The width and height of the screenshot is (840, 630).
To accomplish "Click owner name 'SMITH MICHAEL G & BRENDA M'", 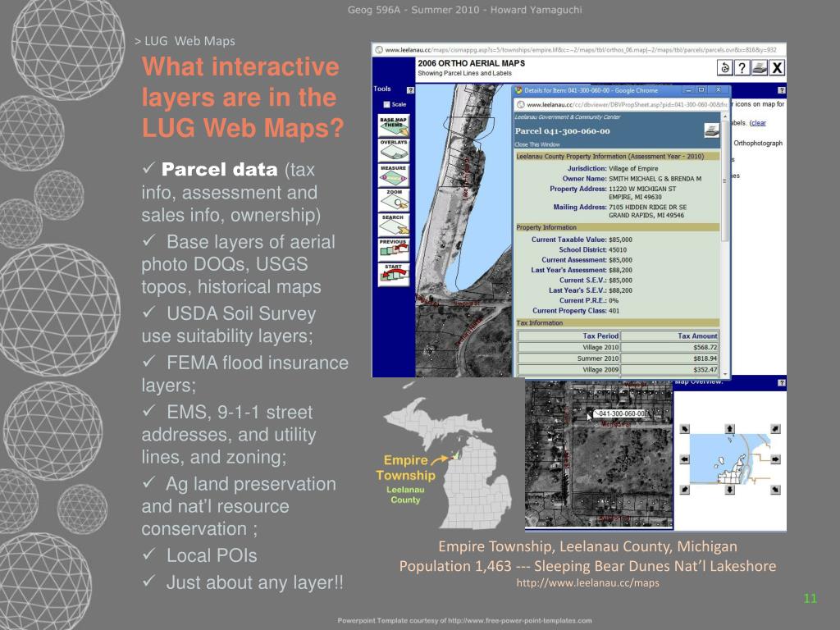I will 655,179.
